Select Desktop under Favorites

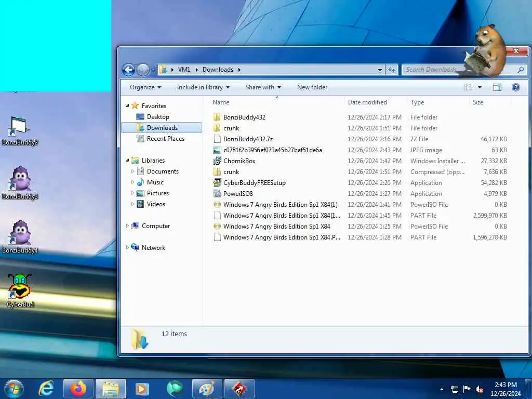tap(158, 117)
